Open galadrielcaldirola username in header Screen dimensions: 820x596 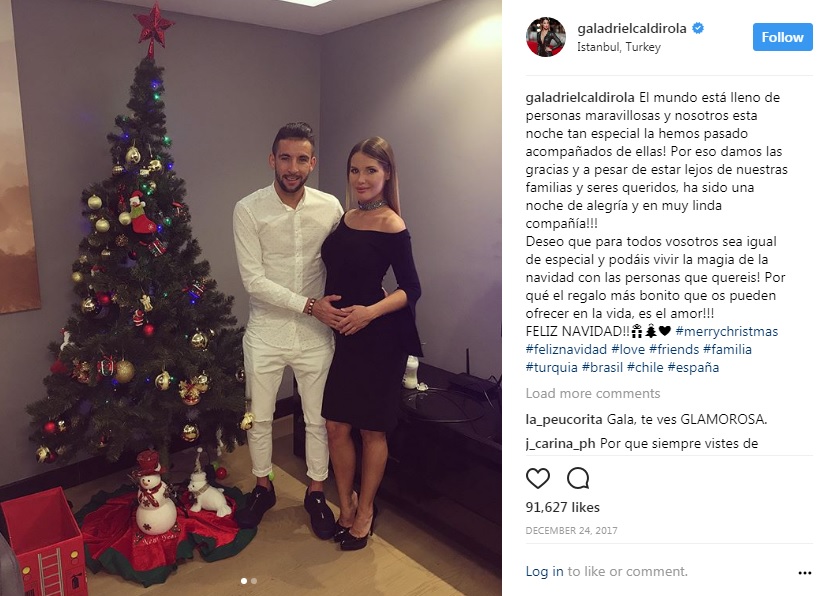[632, 28]
